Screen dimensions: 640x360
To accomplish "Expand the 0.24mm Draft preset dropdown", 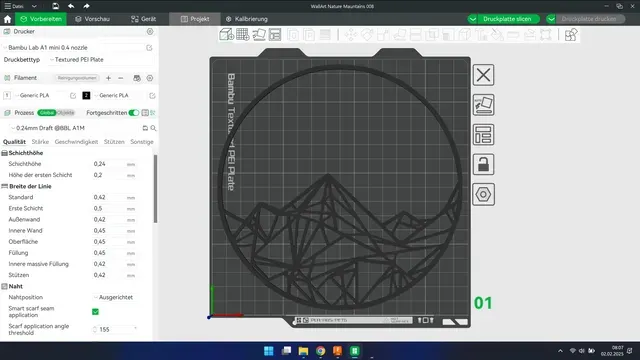I will [73, 128].
